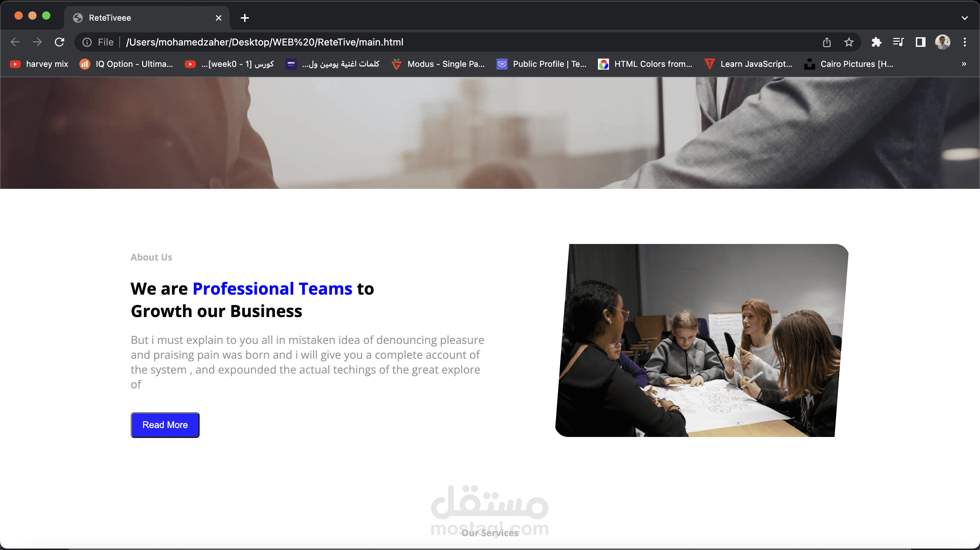Click the back navigation arrow
The image size is (980, 550).
tap(15, 42)
